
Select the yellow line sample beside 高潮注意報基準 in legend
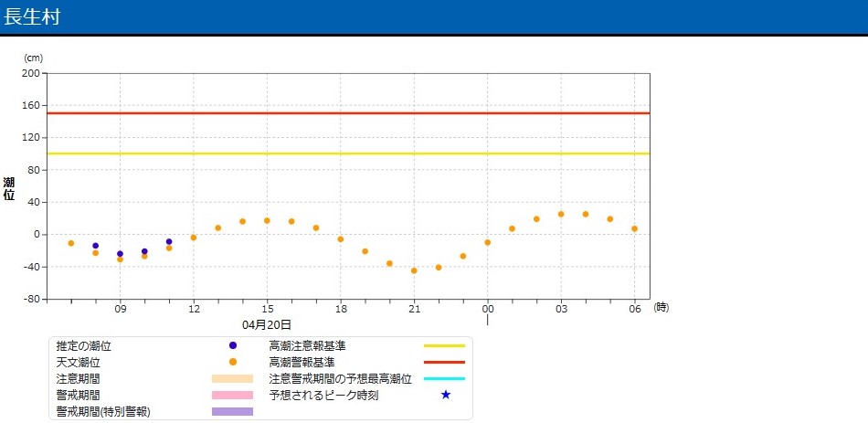[x=445, y=345]
